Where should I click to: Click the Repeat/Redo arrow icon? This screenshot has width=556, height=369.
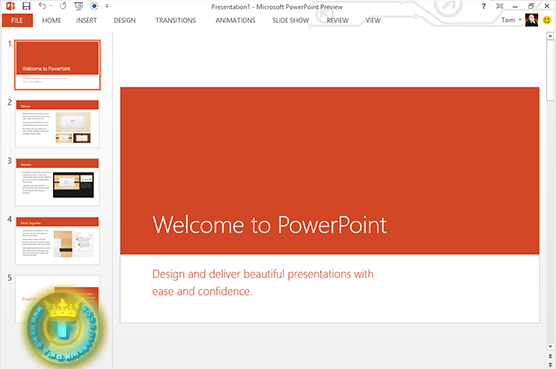63,6
